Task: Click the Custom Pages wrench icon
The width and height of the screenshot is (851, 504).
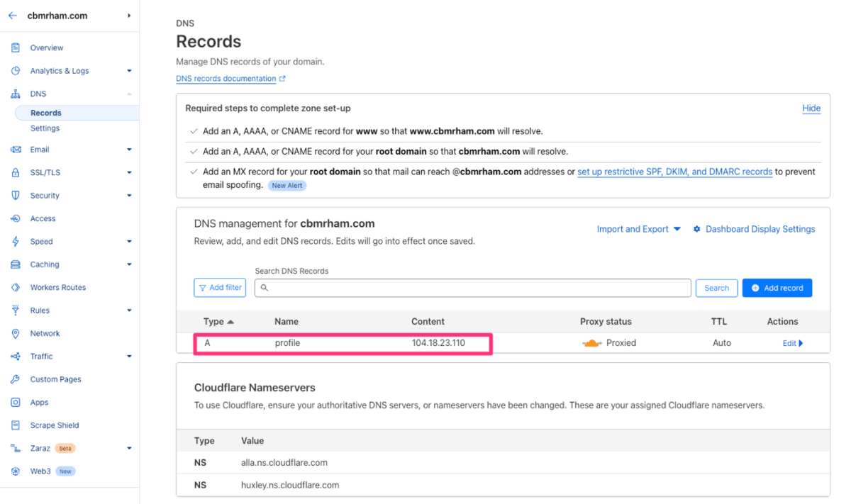Action: point(16,379)
